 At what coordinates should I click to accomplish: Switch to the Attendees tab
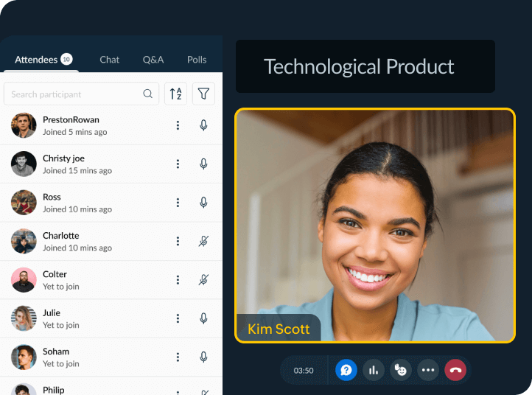[43, 60]
